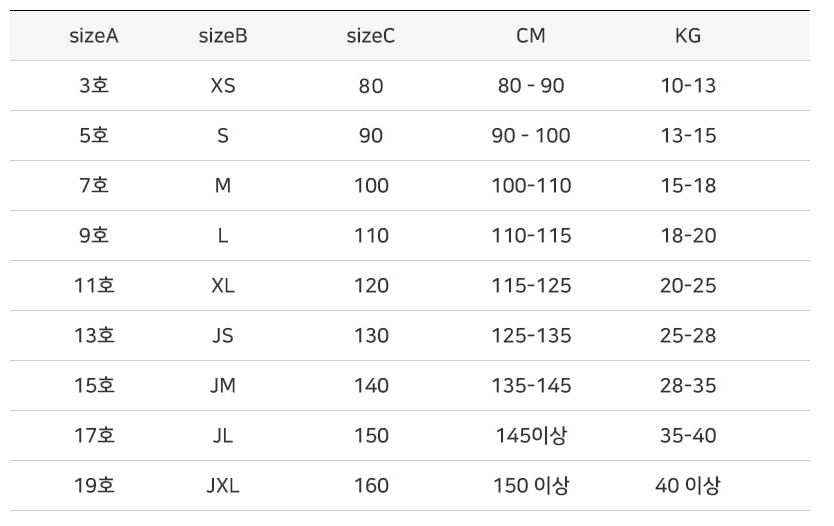Click the sizeB column header

(x=223, y=36)
